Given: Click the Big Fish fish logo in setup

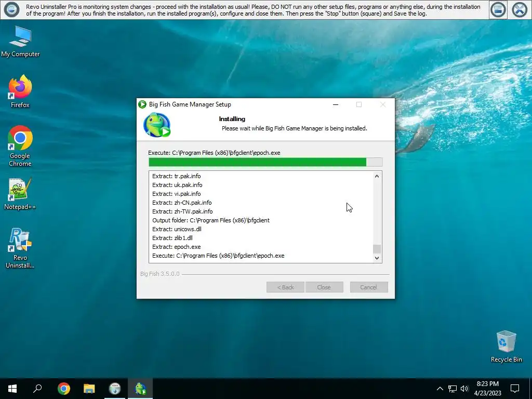Looking at the screenshot, I should point(157,125).
